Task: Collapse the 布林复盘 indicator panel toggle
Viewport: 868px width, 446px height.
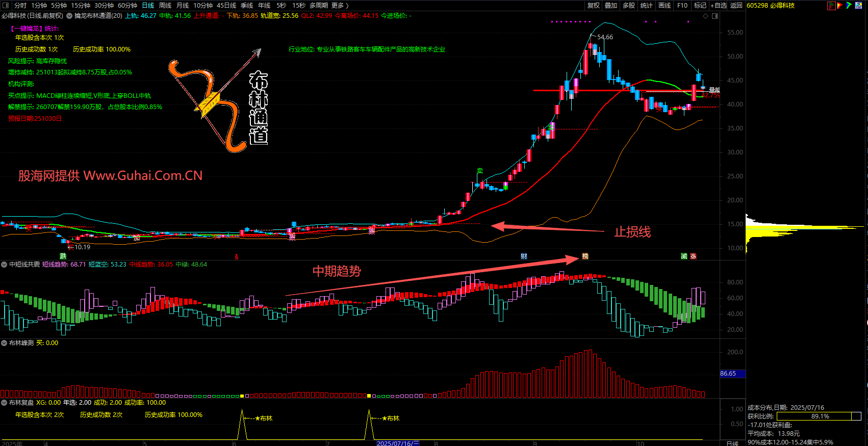Action: [4, 403]
